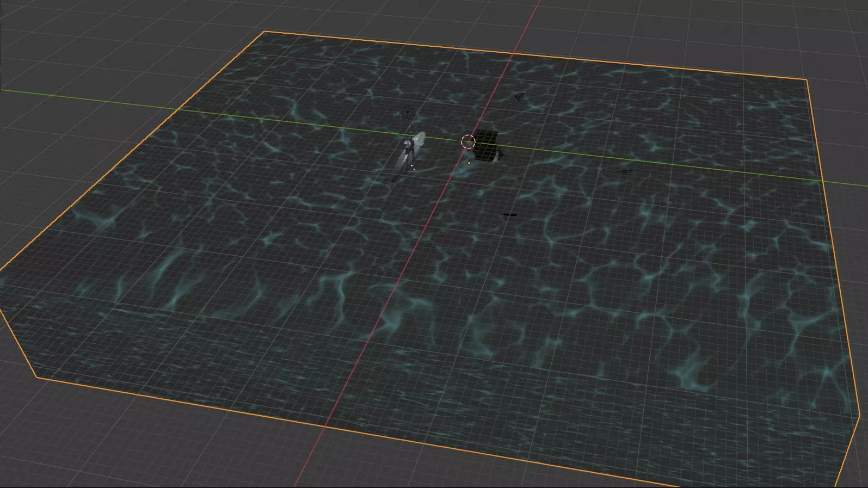Click the orange origin dot
Screen dimensions: 868x488
point(469,163)
